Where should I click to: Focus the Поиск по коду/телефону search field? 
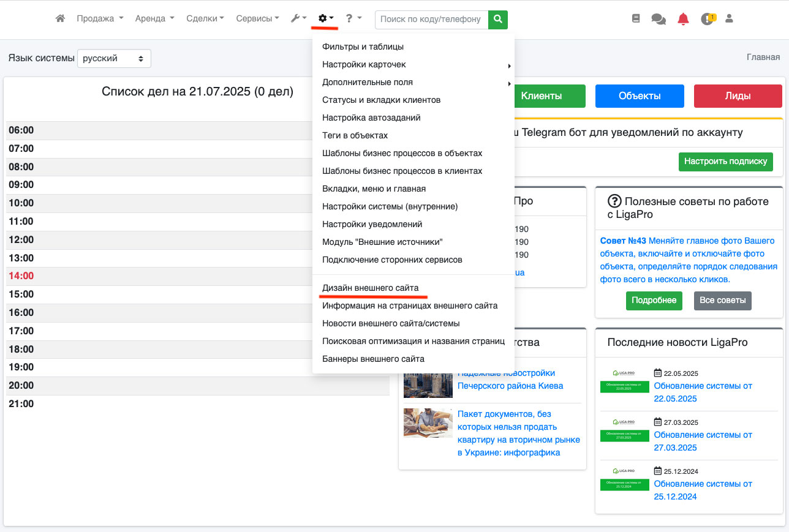(431, 20)
